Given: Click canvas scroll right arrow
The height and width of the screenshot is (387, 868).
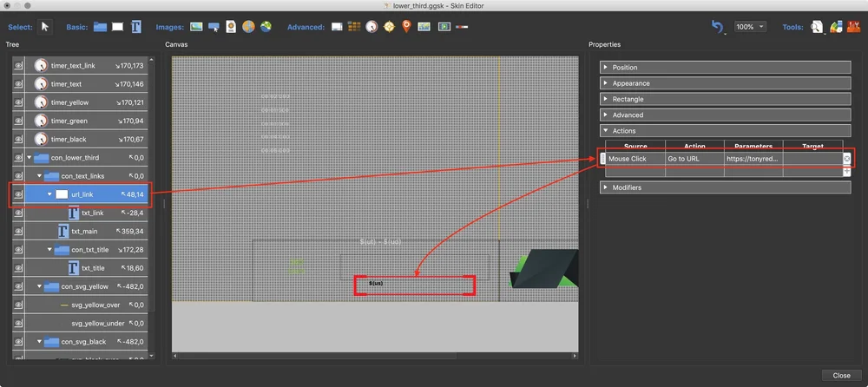Looking at the screenshot, I should [575, 356].
